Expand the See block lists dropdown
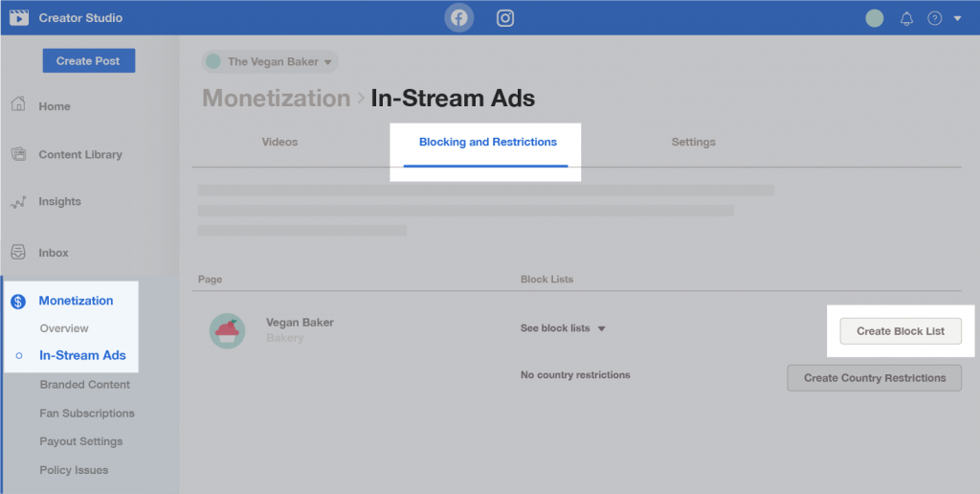Image resolution: width=980 pixels, height=494 pixels. tap(563, 328)
